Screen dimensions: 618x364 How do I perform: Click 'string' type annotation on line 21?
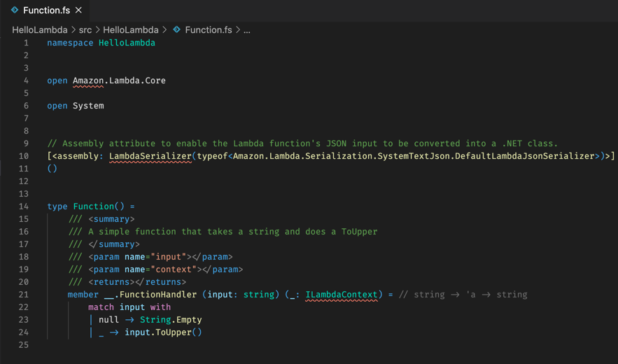(259, 295)
